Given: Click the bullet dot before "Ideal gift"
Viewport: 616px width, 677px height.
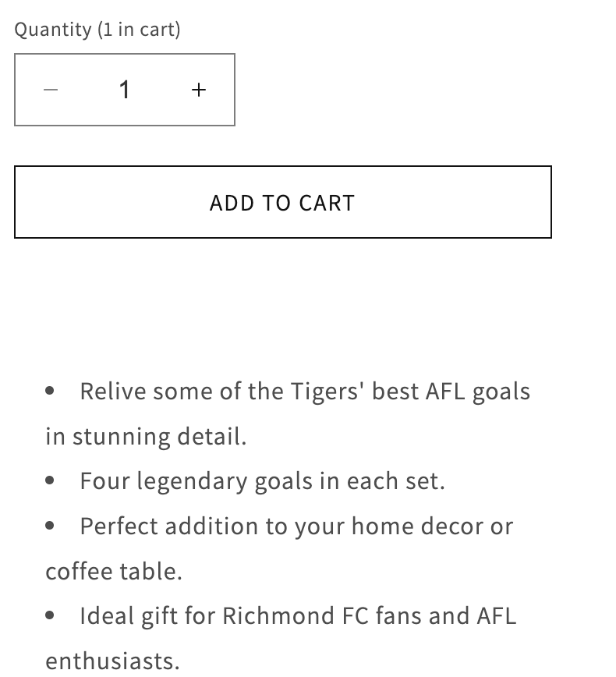Looking at the screenshot, I should pos(50,615).
